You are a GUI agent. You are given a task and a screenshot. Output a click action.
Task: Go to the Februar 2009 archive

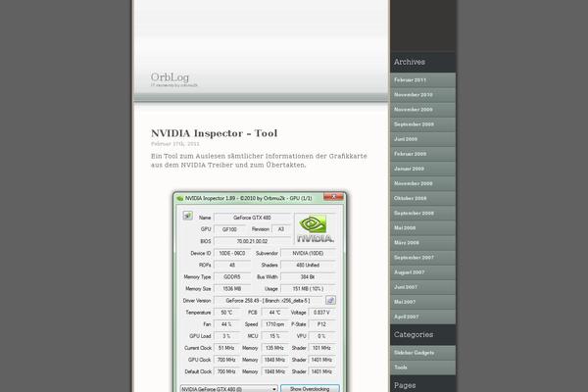pos(422,154)
